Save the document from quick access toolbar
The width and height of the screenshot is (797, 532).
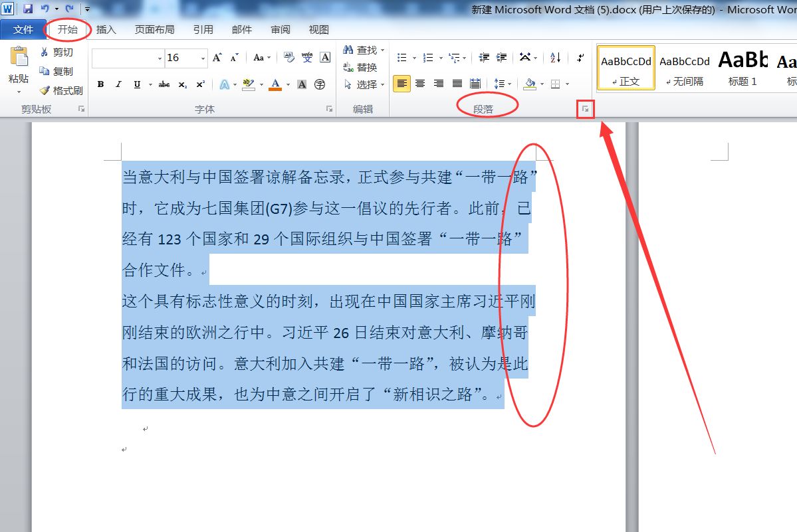pos(28,9)
